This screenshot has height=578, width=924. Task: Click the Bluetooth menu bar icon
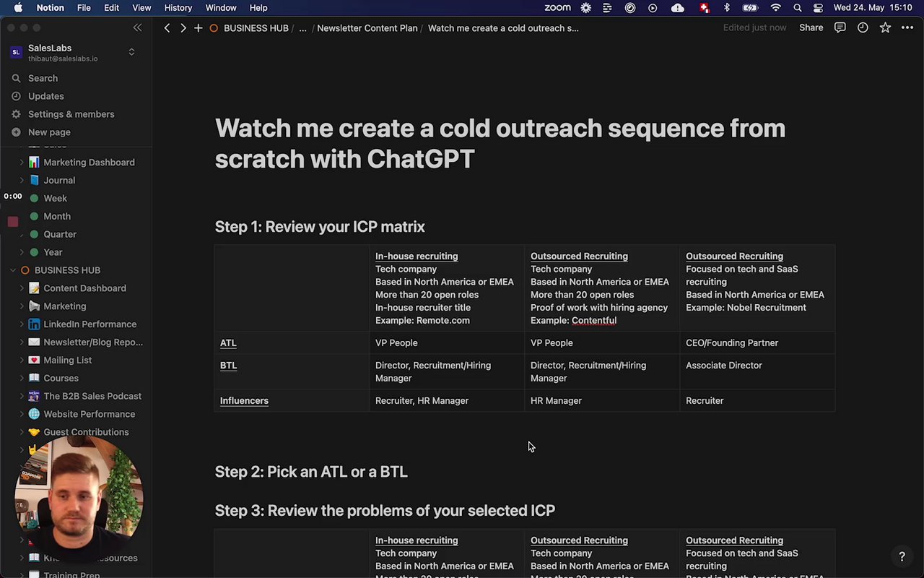(x=727, y=8)
